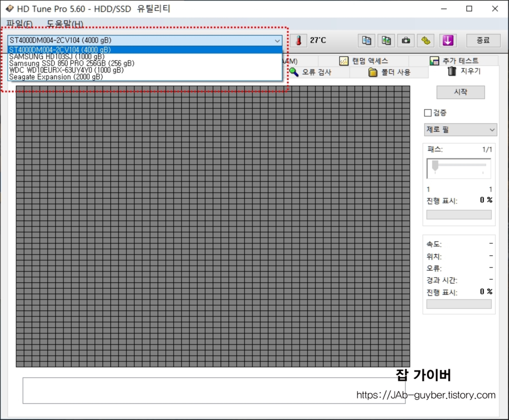
Task: Click the copy screenshot to clipboard icon
Action: point(386,40)
